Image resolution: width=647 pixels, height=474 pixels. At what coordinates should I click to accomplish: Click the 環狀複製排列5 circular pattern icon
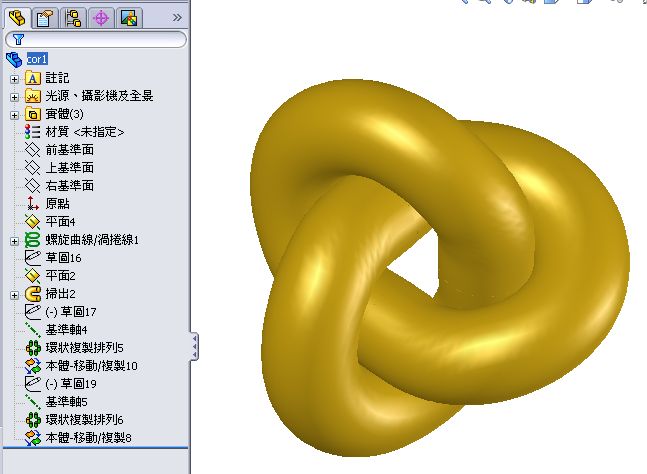point(33,348)
